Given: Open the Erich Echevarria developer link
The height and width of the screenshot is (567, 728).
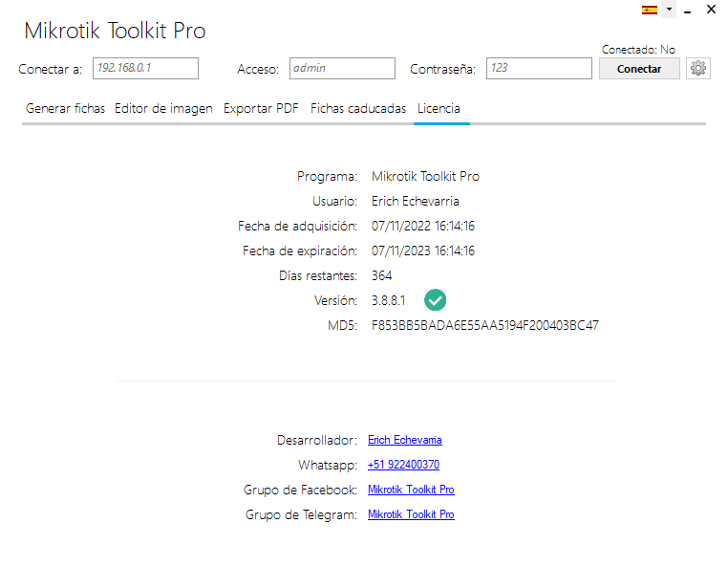Looking at the screenshot, I should [x=405, y=440].
